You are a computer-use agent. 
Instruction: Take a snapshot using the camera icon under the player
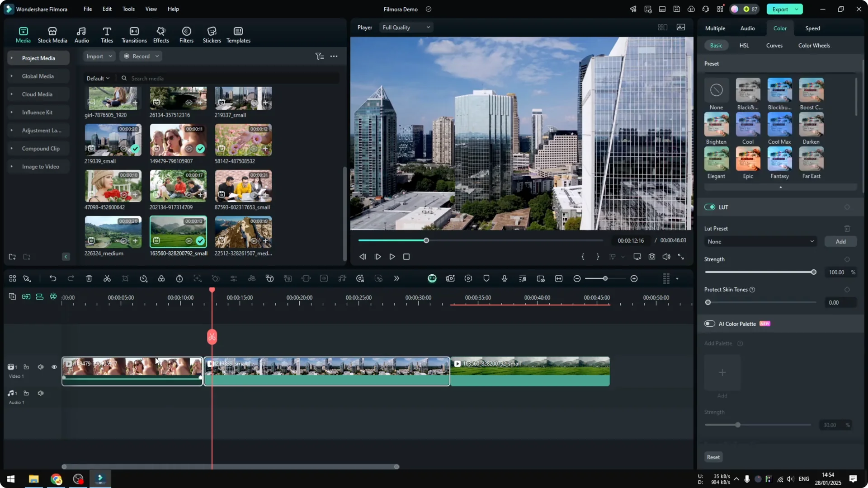tap(651, 257)
